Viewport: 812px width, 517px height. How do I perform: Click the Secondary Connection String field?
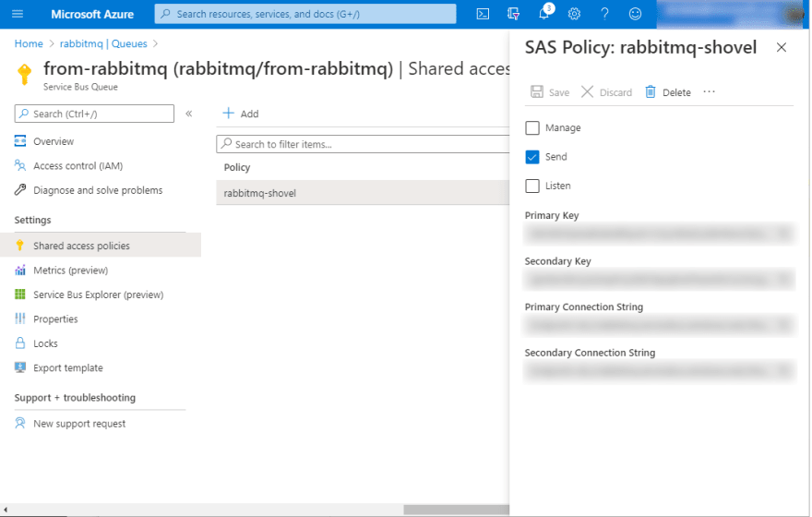[659, 371]
